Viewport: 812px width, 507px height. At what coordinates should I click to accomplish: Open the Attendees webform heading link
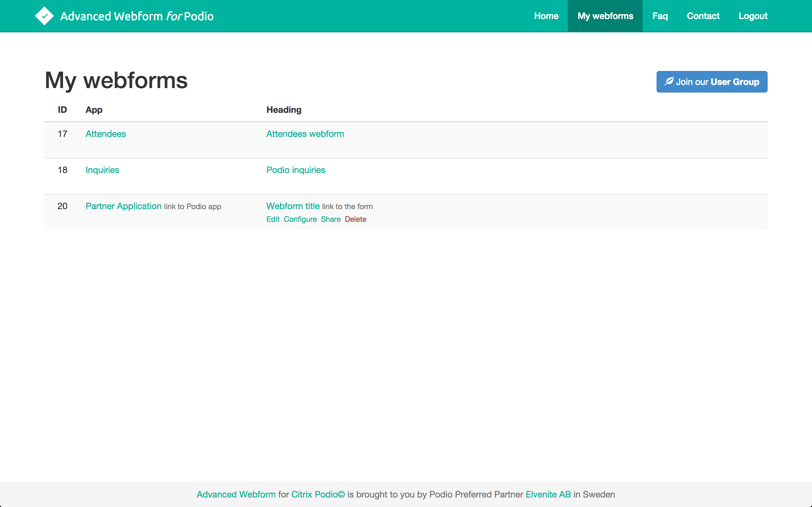tap(305, 134)
